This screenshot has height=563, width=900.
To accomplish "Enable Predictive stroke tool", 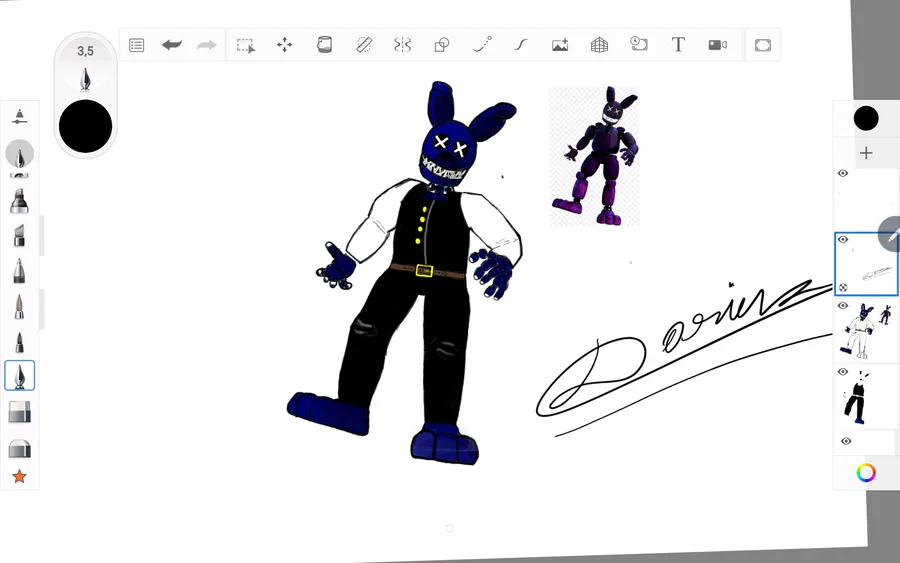I will (x=482, y=45).
